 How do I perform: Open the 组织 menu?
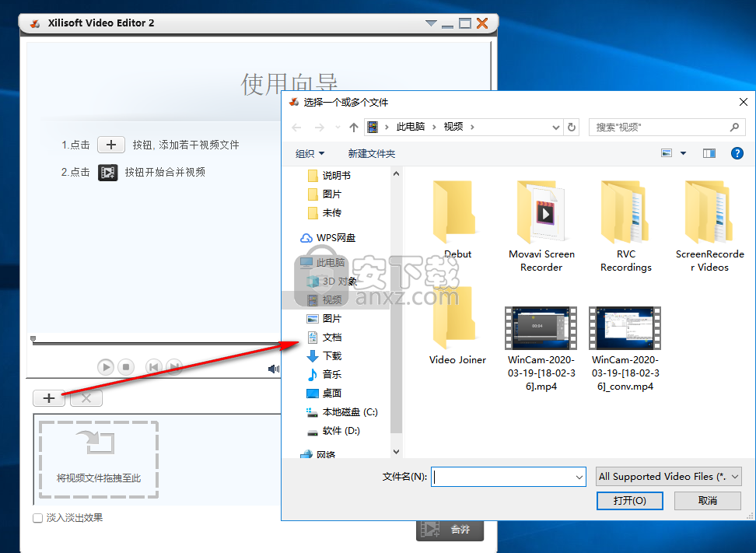(310, 154)
